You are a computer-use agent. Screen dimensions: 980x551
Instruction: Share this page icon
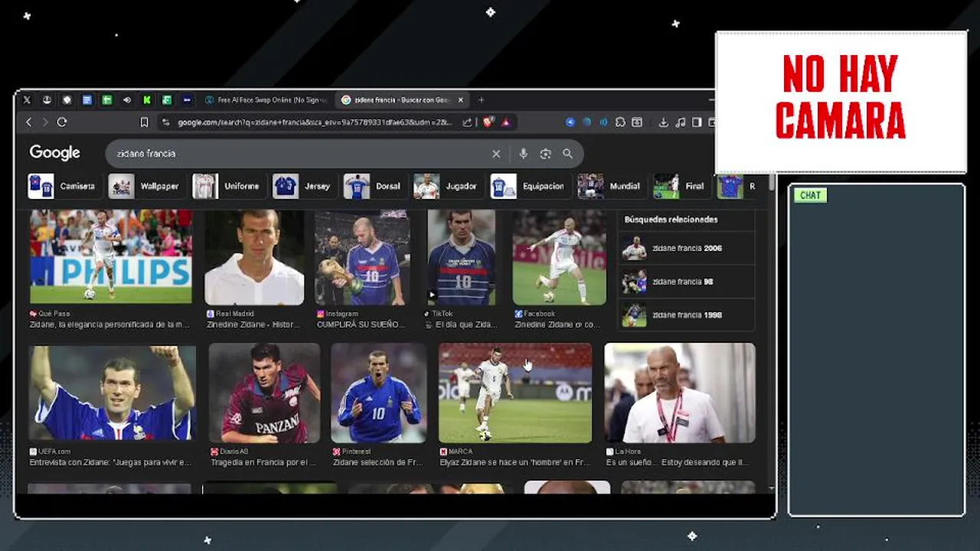pyautogui.click(x=467, y=122)
